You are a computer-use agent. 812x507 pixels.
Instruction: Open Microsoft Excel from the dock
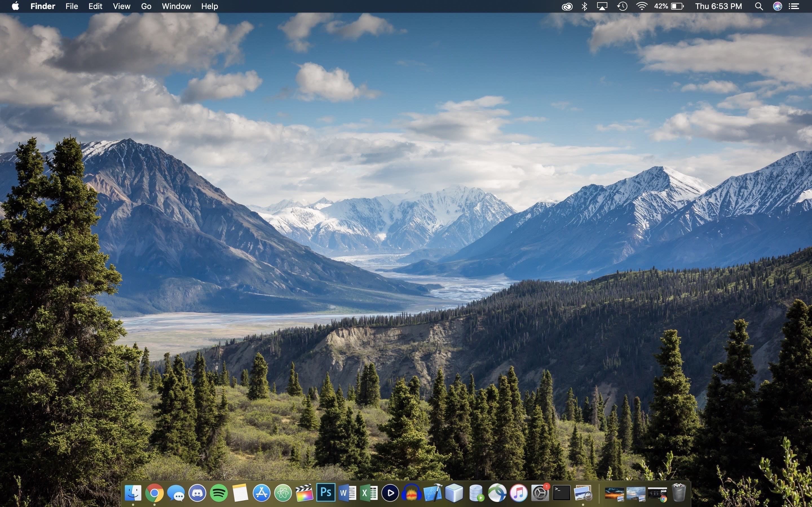(x=369, y=493)
